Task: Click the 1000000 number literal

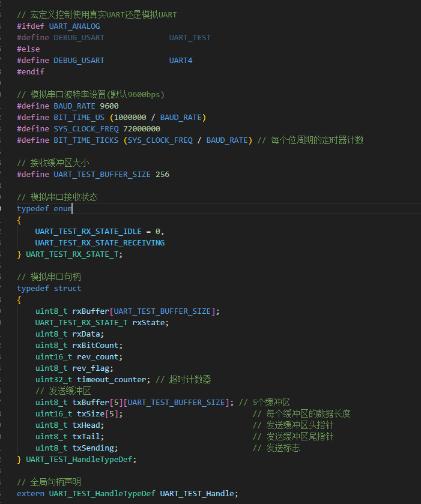Action: (130, 118)
